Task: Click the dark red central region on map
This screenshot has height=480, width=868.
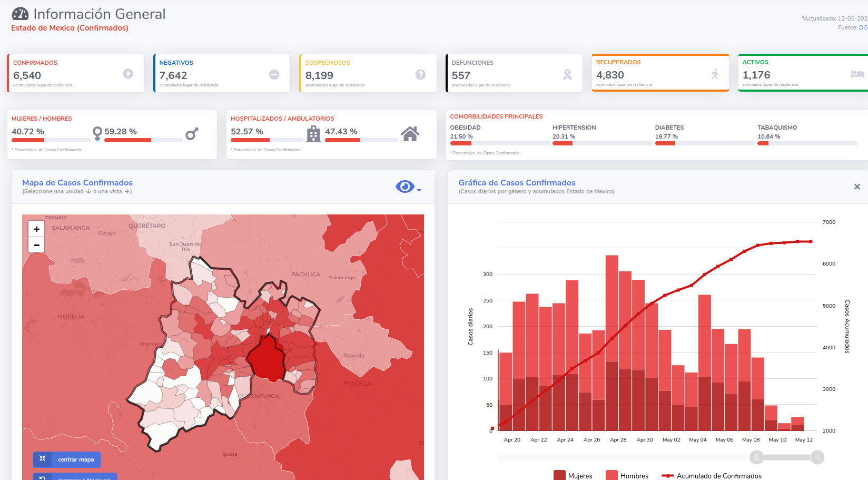Action: click(268, 359)
